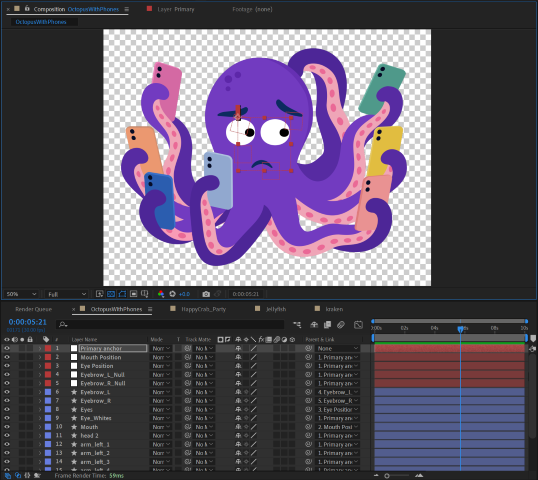
Task: Toggle Shy layers hide switch in timeline
Action: coord(314,325)
